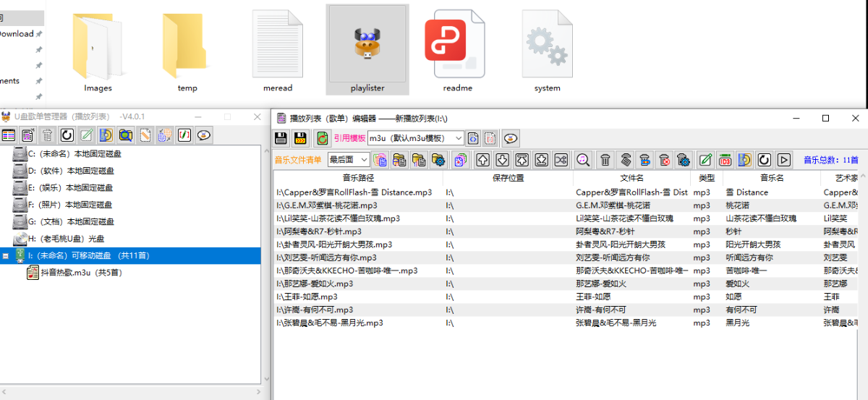This screenshot has height=400, width=868.
Task: Click music name cell 黑月光
Action: 739,323
